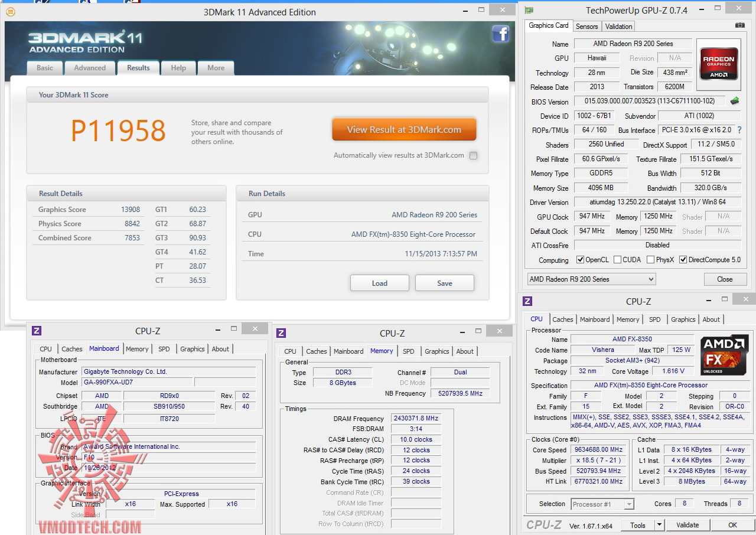Switch to the Advanced tab in 3DMark
This screenshot has width=756, height=535.
[x=90, y=68]
